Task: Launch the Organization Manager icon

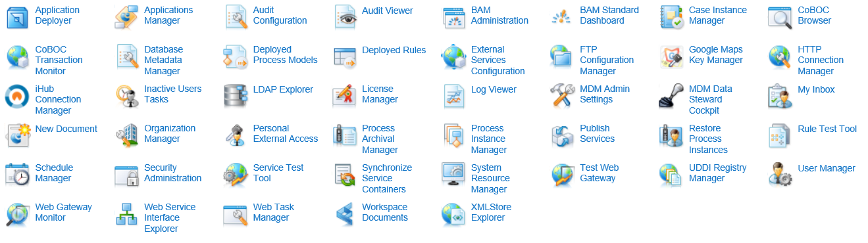Action: point(126,135)
